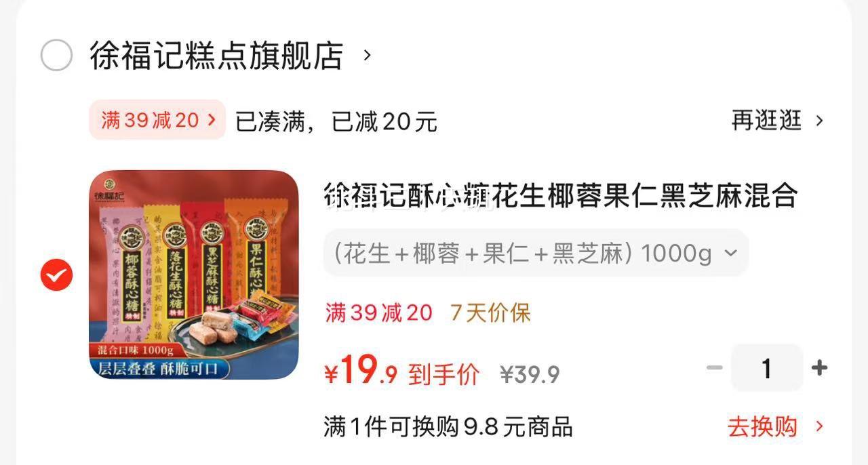
Task: Tap the chevron beside the store name
Action: pyautogui.click(x=367, y=55)
